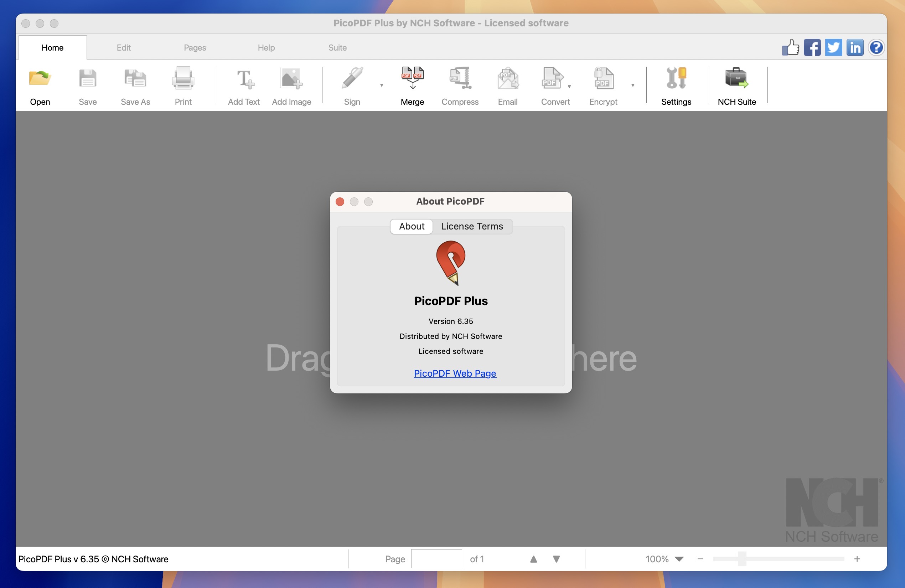The height and width of the screenshot is (588, 905).
Task: Click the zoom in plus button
Action: tap(857, 559)
